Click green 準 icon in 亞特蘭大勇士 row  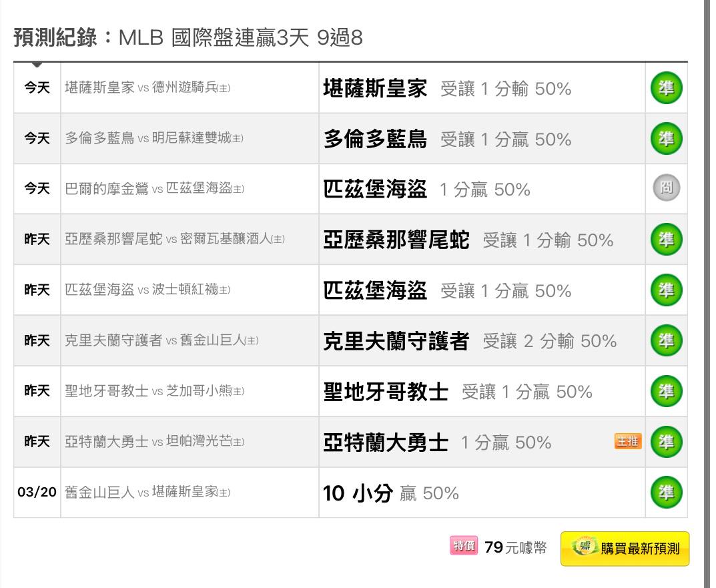pos(666,442)
